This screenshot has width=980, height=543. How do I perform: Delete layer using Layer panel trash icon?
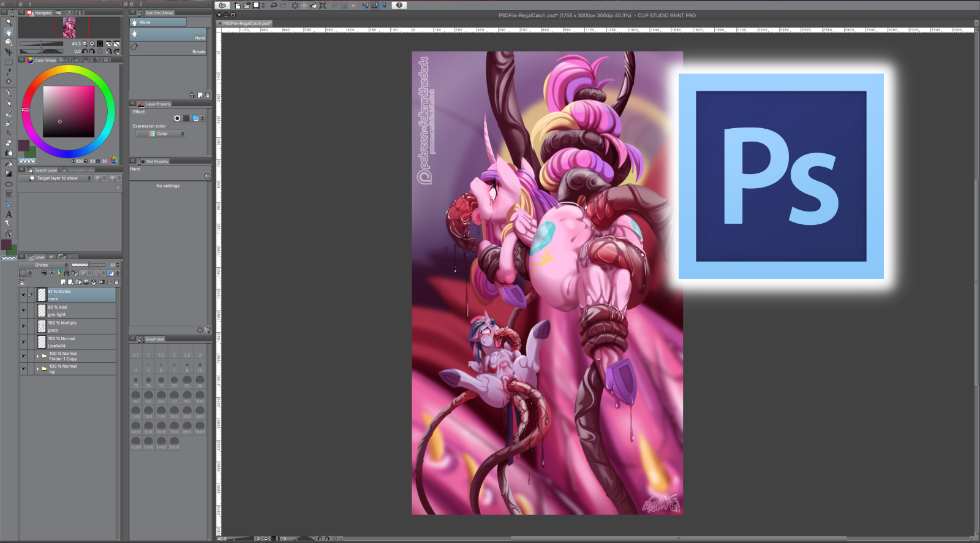pos(116,282)
